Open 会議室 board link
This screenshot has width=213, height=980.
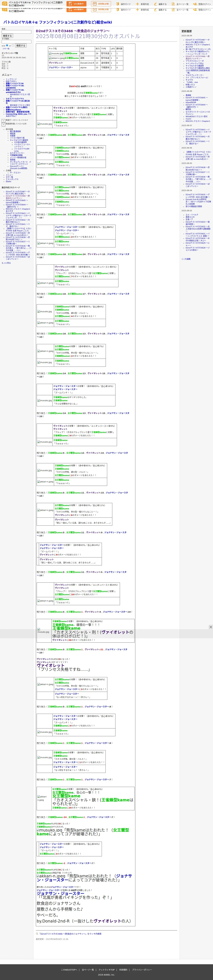13,136
